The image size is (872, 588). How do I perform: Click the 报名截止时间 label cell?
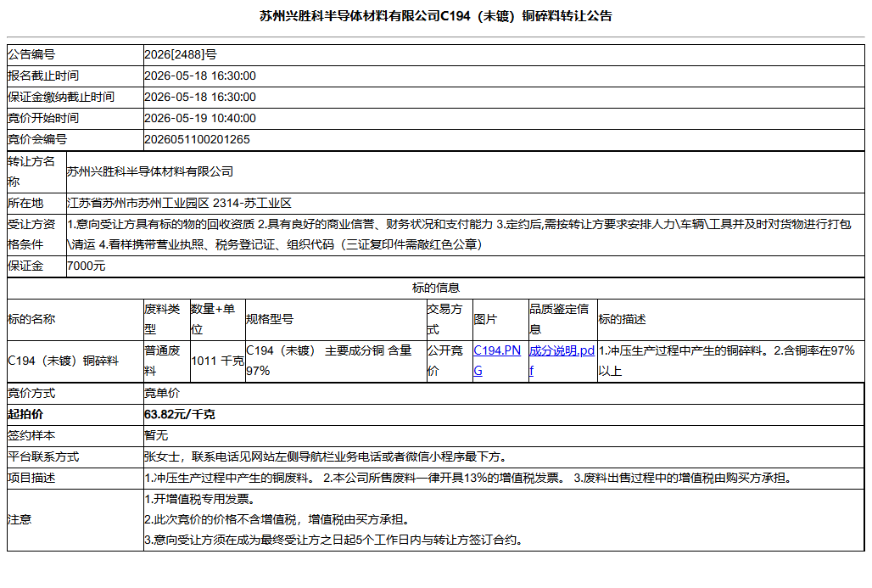pos(75,76)
